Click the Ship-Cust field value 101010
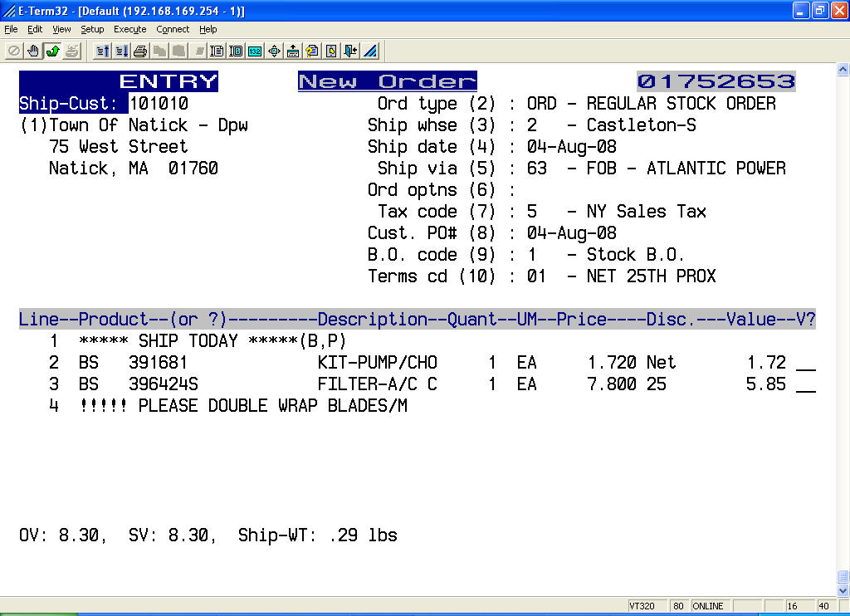This screenshot has height=616, width=850. [159, 103]
